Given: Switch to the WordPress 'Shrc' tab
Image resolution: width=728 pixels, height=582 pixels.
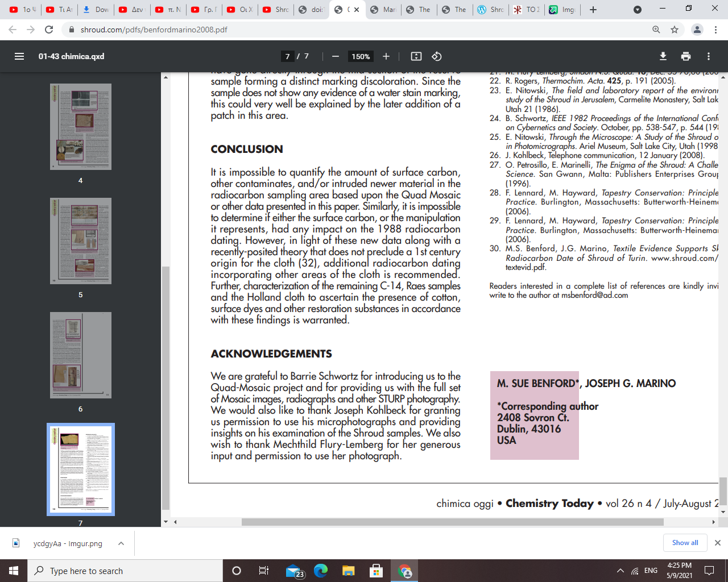Looking at the screenshot, I should [490, 10].
